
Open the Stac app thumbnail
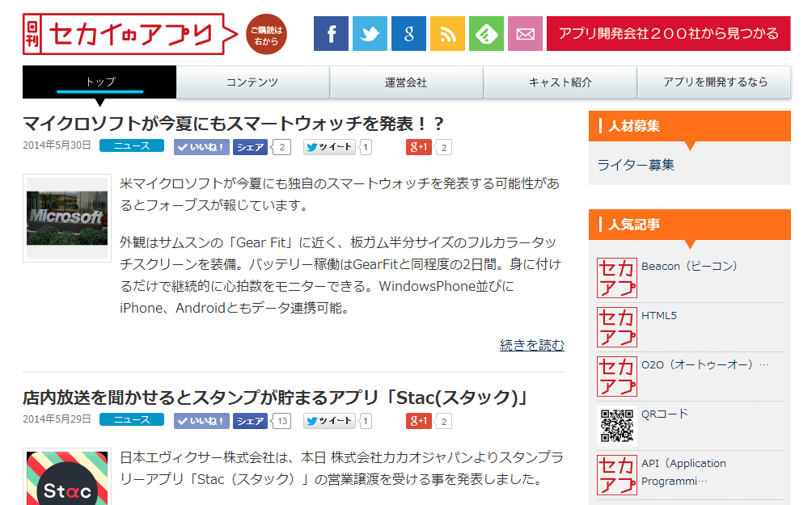pyautogui.click(x=67, y=477)
